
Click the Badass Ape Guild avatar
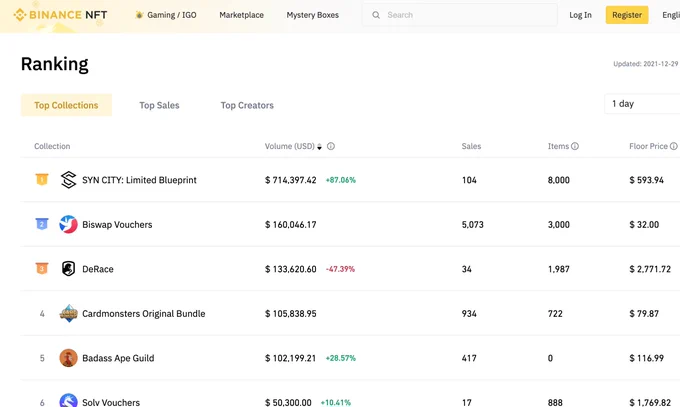pos(69,358)
